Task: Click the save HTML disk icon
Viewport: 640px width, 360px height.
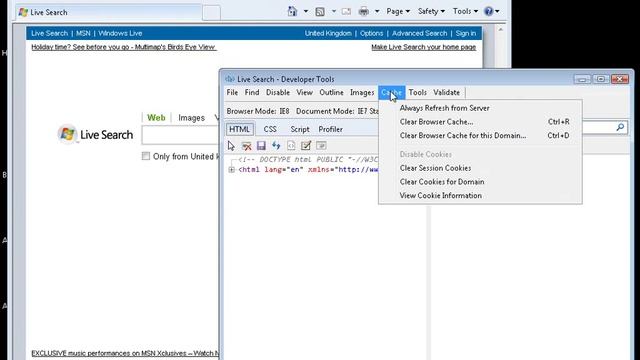Action: [261, 146]
